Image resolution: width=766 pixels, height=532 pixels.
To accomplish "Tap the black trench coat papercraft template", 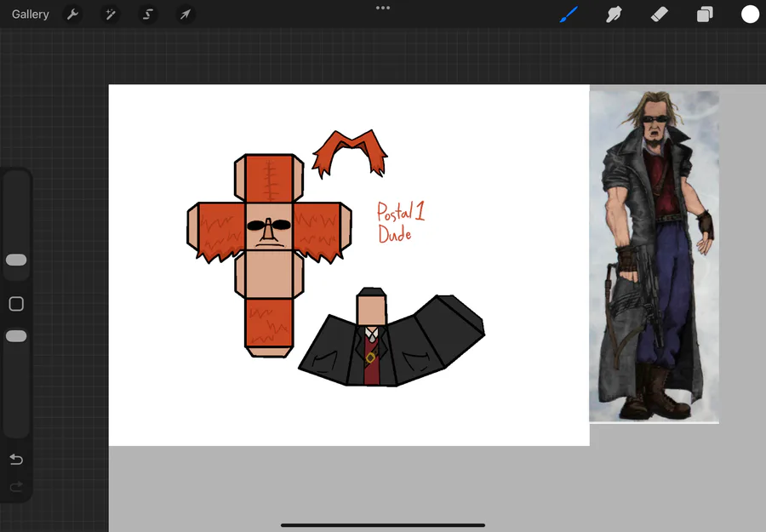I will 392,338.
